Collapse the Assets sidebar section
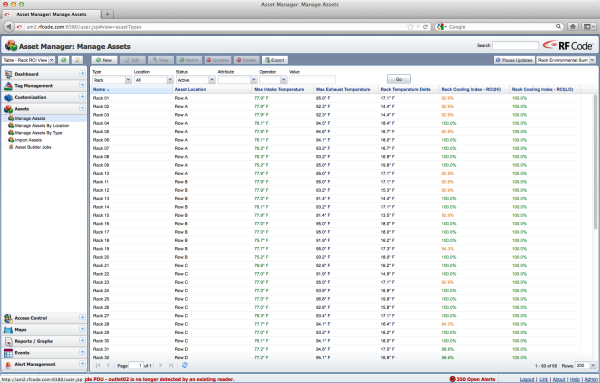Viewport: 600px width, 383px height. click(82, 108)
